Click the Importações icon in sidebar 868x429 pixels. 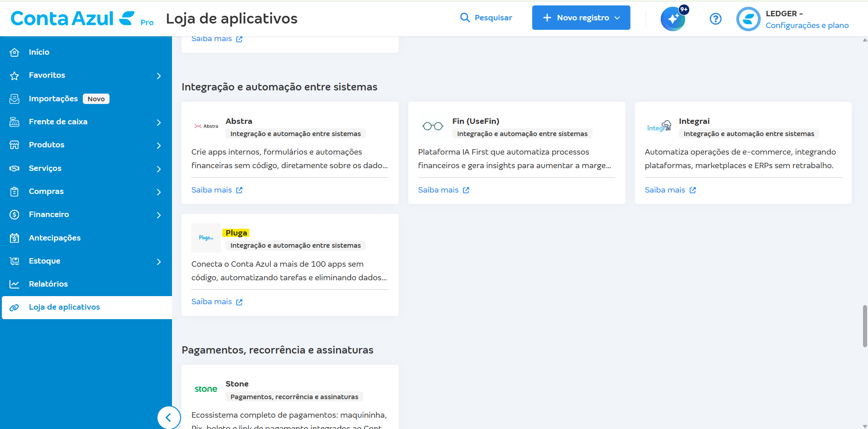tap(14, 99)
